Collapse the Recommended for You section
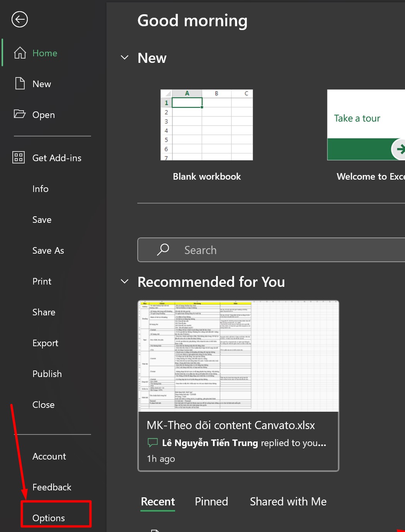Screen dimensions: 405x532 [125, 281]
